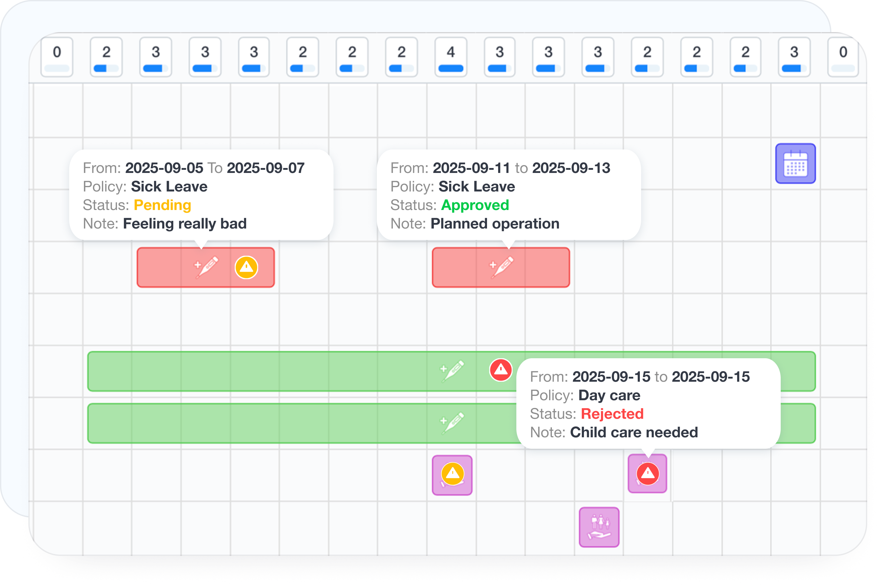Click the long green approved leave bar
Viewport: 882px width, 588px height.
tap(262, 371)
